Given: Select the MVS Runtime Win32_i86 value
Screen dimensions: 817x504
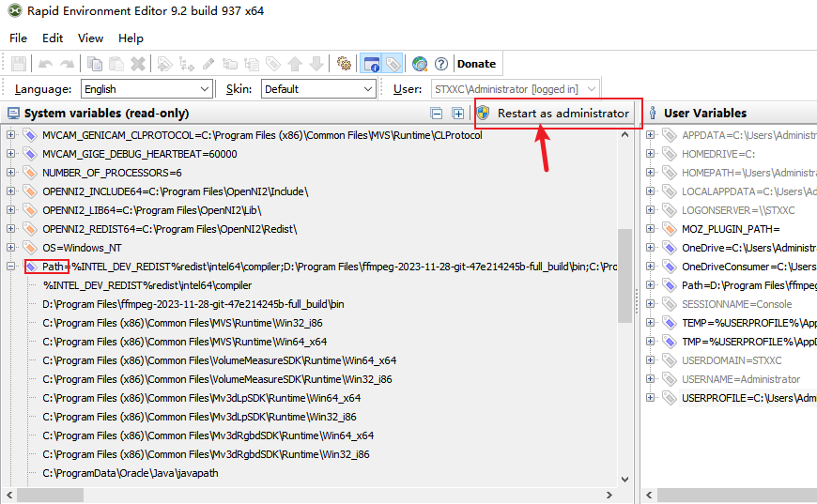Looking at the screenshot, I should [x=183, y=323].
